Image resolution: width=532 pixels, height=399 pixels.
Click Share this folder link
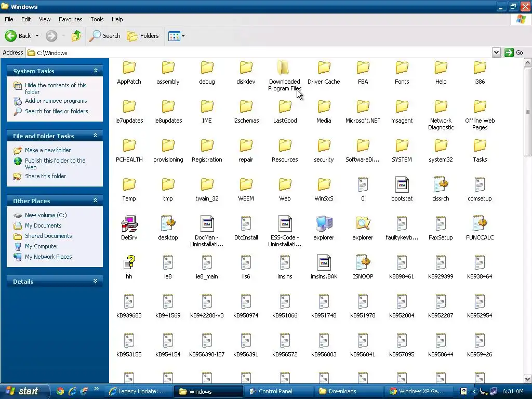pyautogui.click(x=45, y=176)
